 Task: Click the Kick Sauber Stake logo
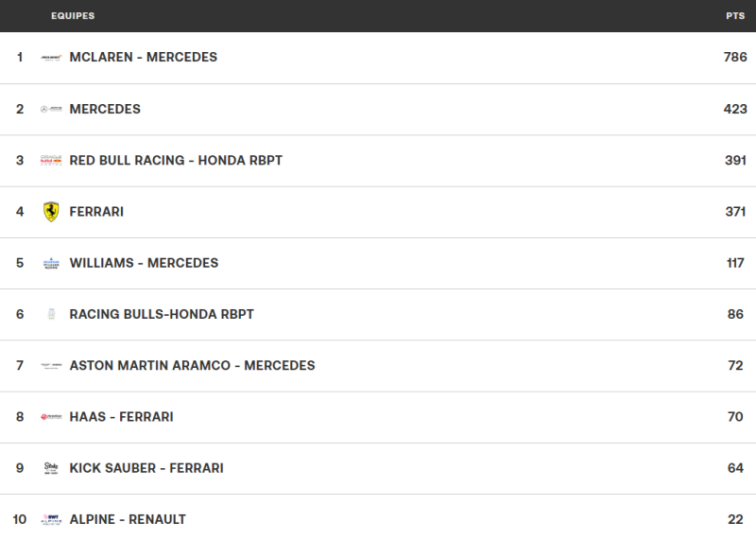[51, 468]
